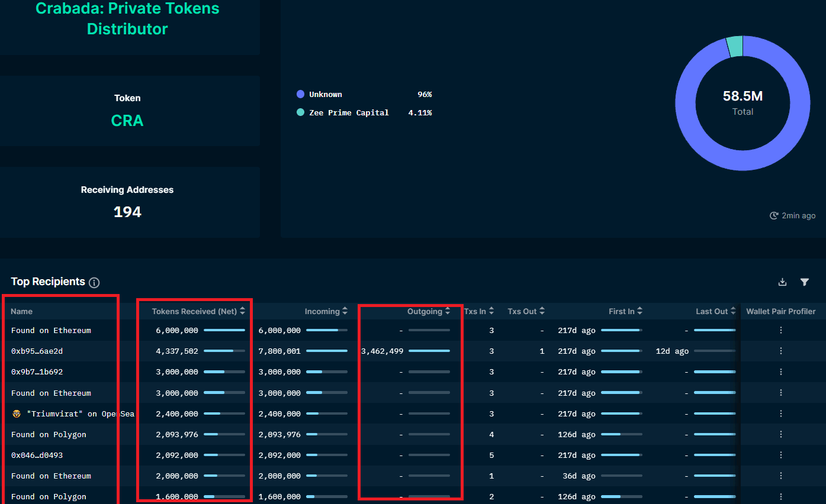
Task: Click the 36d ago First In value
Action: pyautogui.click(x=579, y=476)
